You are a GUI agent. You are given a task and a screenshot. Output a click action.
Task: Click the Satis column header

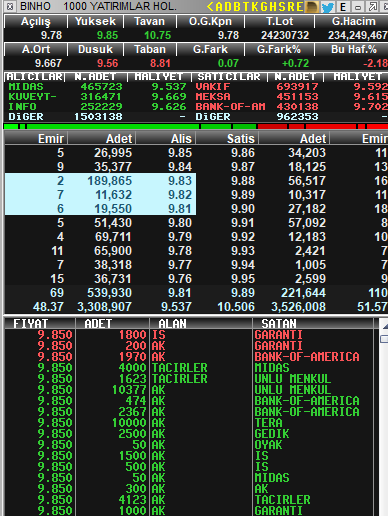227,138
